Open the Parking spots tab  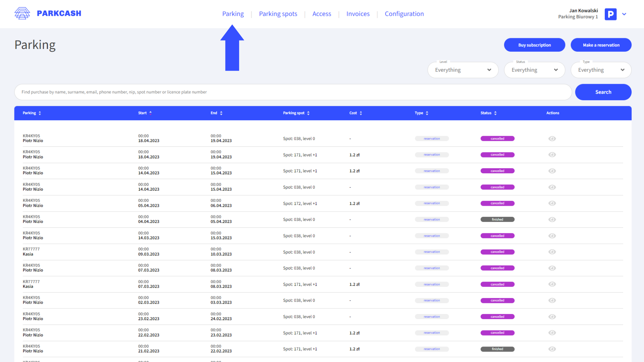(278, 14)
